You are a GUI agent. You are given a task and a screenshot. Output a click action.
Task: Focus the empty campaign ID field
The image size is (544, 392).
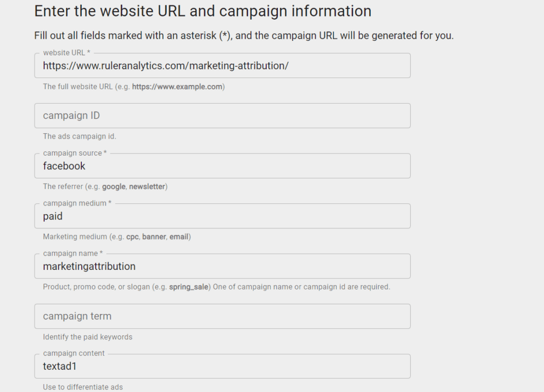[x=222, y=115]
